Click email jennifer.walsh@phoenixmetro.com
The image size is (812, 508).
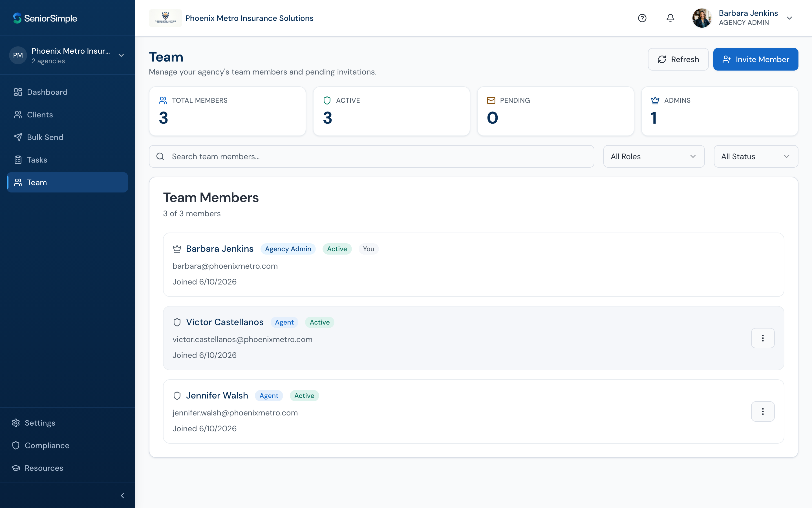coord(235,413)
